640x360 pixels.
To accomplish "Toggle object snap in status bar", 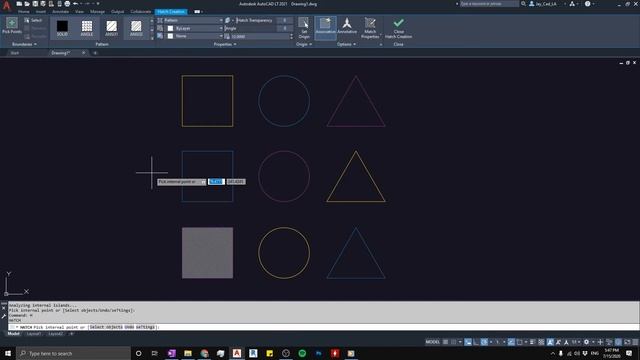I will 519,342.
